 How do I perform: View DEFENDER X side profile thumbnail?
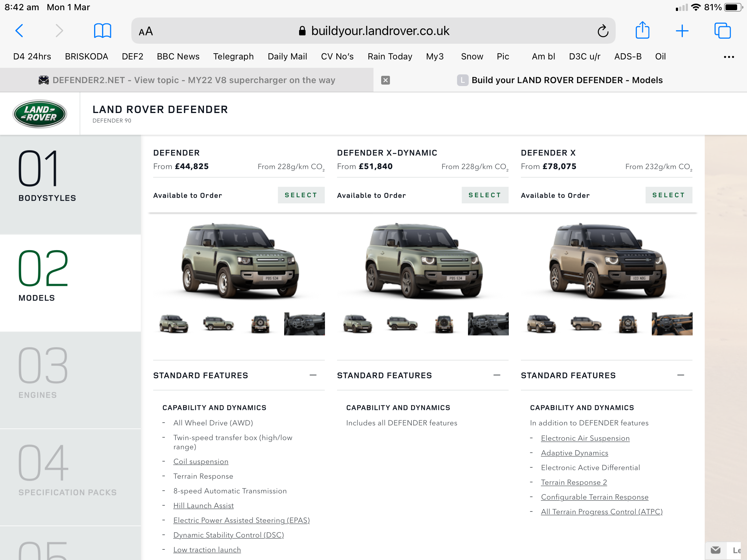(586, 324)
